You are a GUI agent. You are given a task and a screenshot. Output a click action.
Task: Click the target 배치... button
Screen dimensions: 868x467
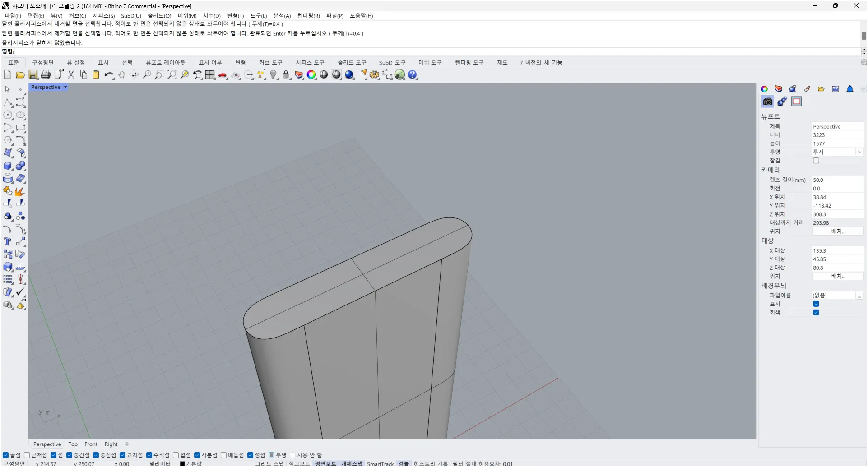tap(838, 277)
